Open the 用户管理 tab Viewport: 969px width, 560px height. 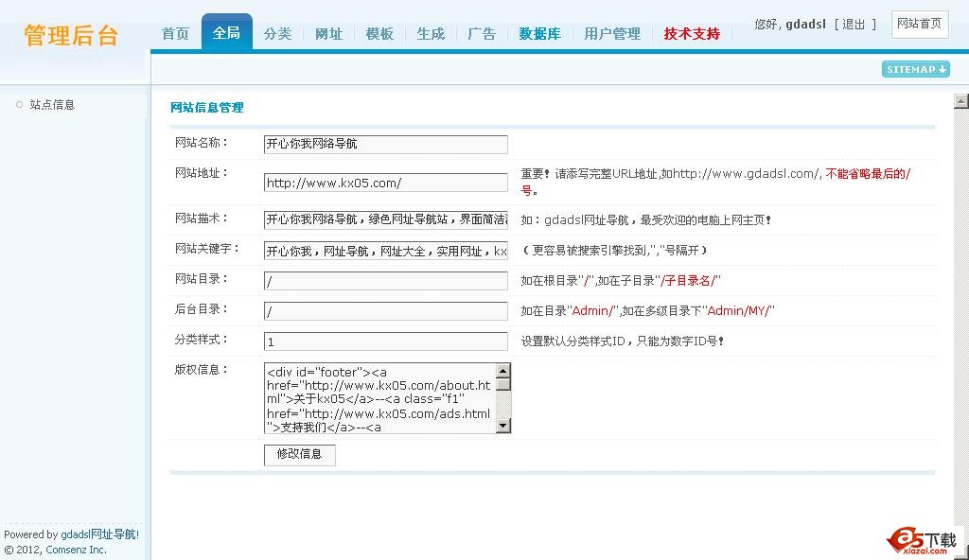point(611,34)
